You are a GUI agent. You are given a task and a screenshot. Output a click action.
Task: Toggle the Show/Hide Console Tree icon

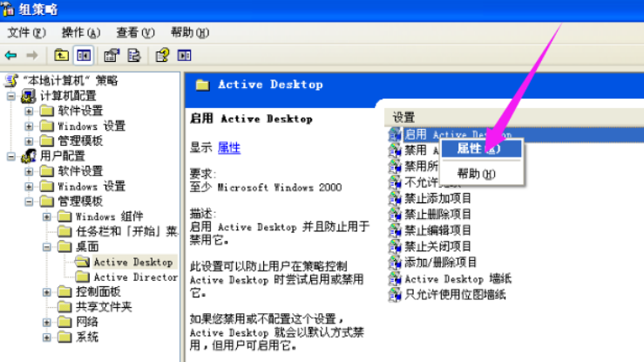(84, 56)
